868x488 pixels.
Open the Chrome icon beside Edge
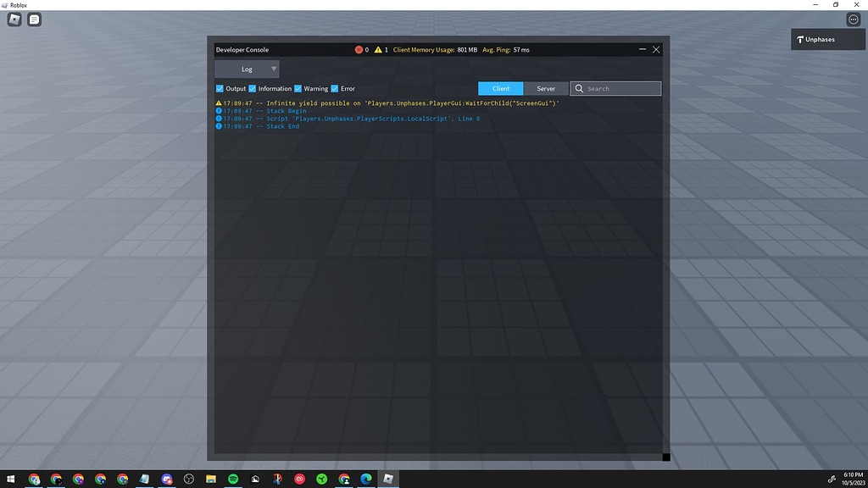344,480
